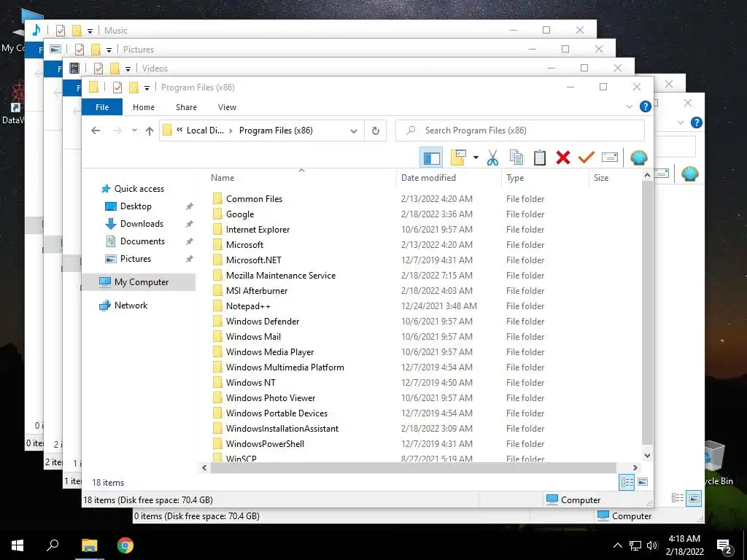Click Properties icon in Program Files title bar

click(117, 87)
